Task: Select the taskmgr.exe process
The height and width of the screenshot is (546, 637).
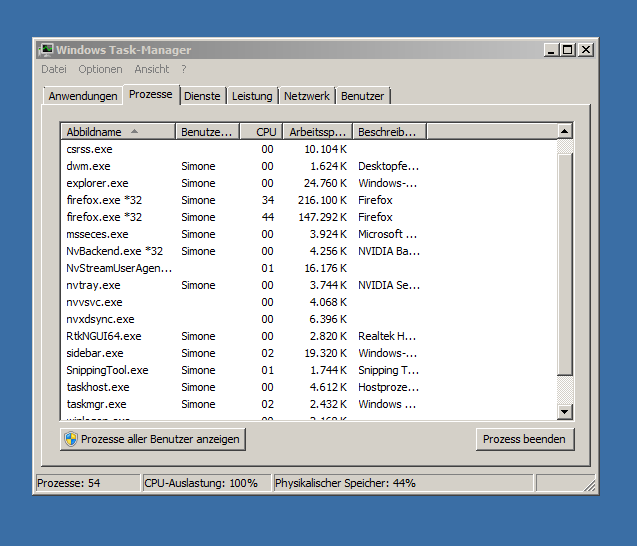Action: 309,405
